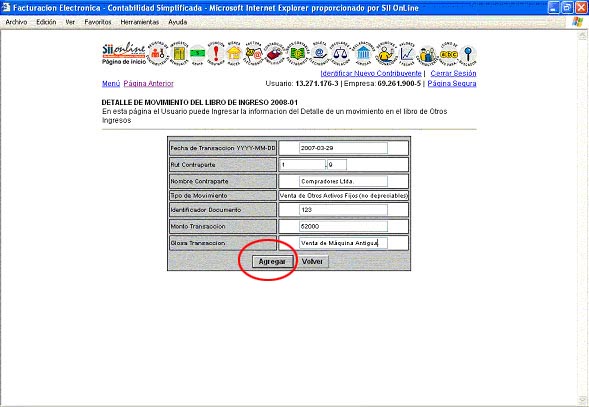Click the Agregar button
This screenshot has width=589, height=407.
[x=272, y=262]
